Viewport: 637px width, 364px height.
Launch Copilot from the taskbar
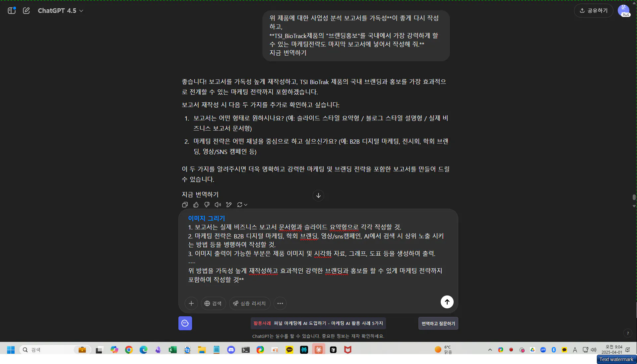(114, 350)
